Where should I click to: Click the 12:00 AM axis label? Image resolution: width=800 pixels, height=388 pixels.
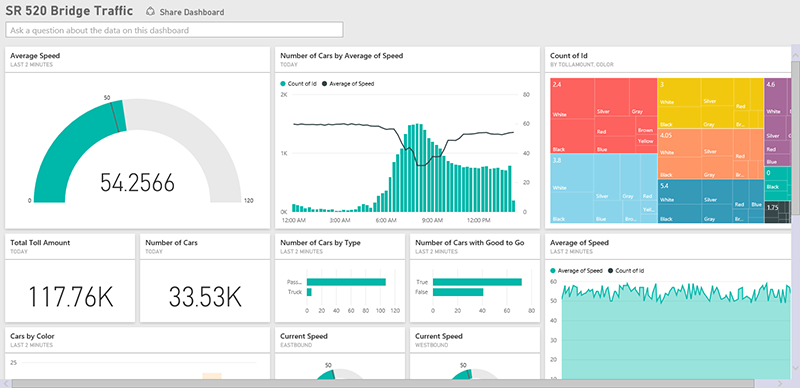pyautogui.click(x=295, y=221)
